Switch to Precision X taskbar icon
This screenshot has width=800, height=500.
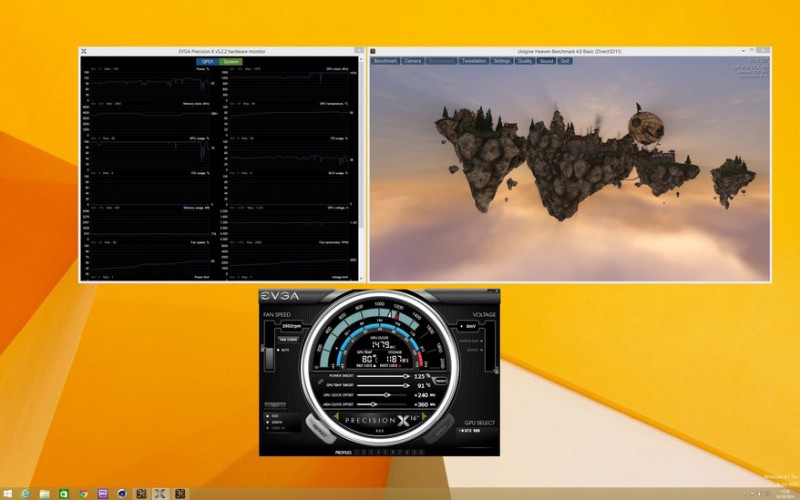coord(160,494)
